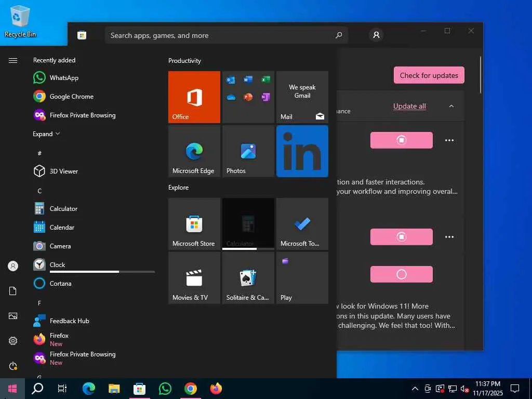Click the Store search magnifier icon
532x399 pixels.
coord(339,35)
